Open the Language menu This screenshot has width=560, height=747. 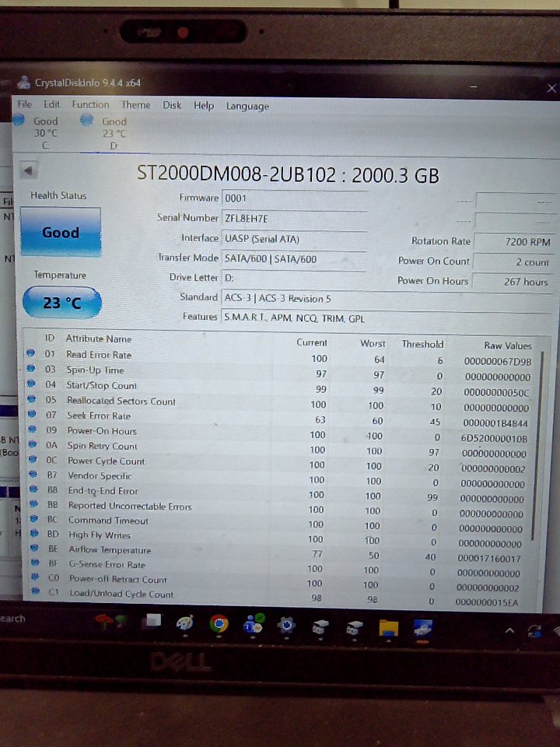pyautogui.click(x=247, y=107)
